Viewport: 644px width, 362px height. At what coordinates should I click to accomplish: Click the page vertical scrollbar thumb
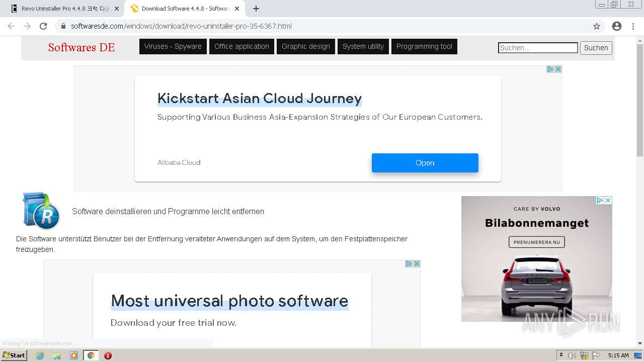click(x=640, y=101)
